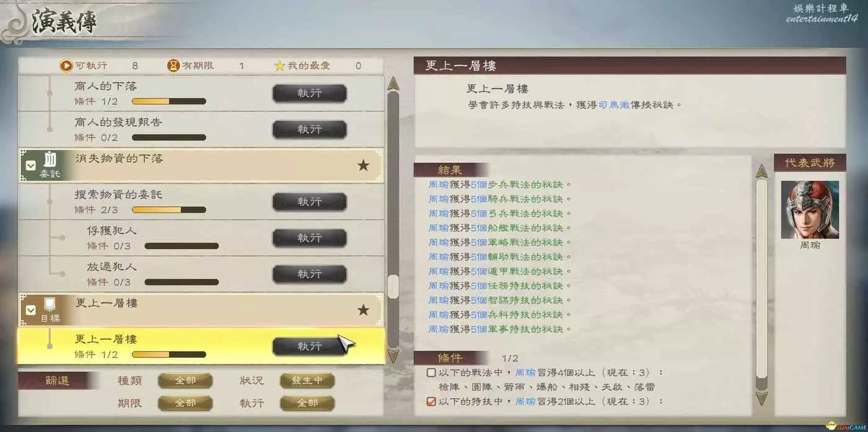Open the 期限 filter set to 全部

185,403
